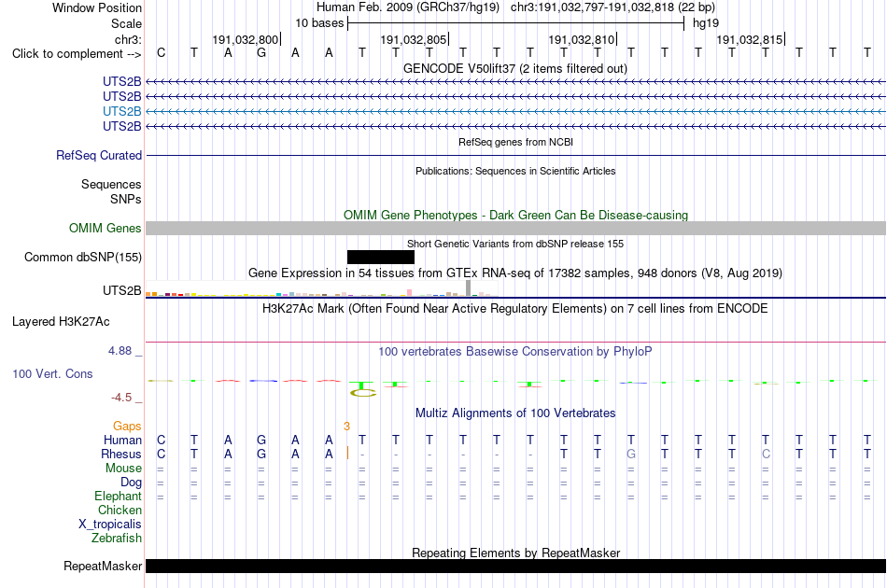Image resolution: width=887 pixels, height=588 pixels.
Task: Click the first base C in sequence ruler
Action: click(162, 53)
